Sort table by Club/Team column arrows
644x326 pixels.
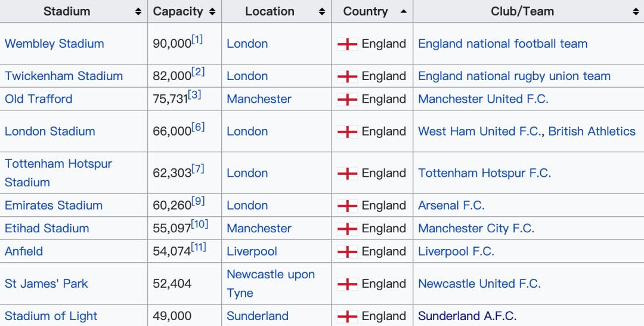pyautogui.click(x=635, y=11)
